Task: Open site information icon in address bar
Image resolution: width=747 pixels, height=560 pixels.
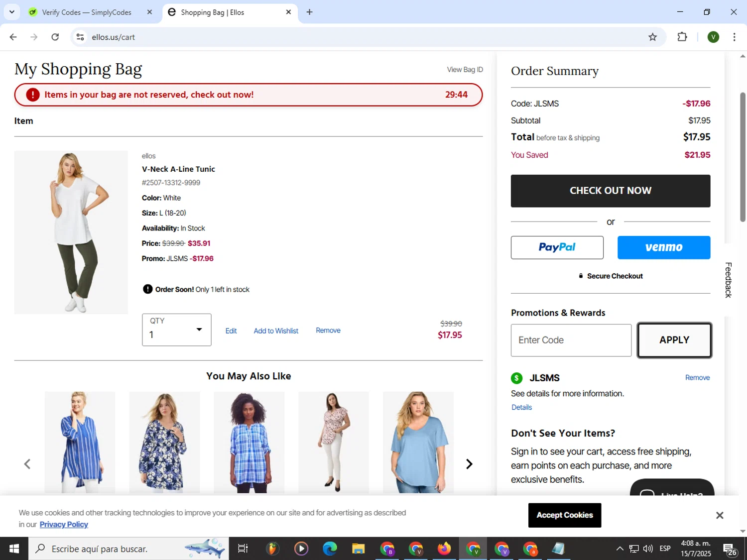Action: click(80, 37)
